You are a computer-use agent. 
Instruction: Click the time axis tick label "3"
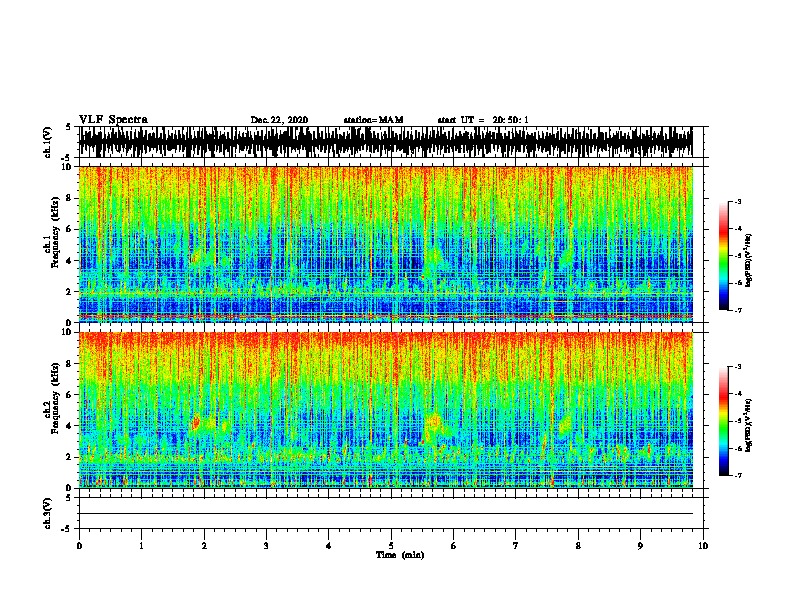pyautogui.click(x=266, y=546)
